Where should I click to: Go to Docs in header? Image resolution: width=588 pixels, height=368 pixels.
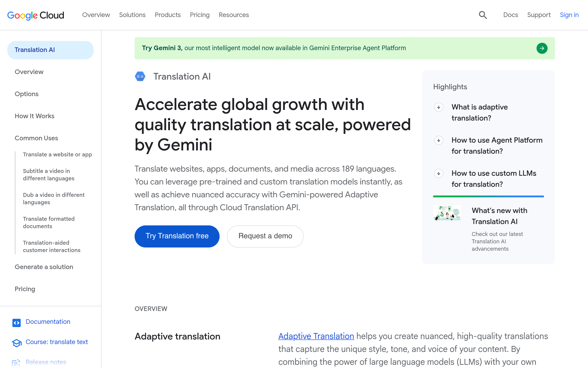pos(511,15)
